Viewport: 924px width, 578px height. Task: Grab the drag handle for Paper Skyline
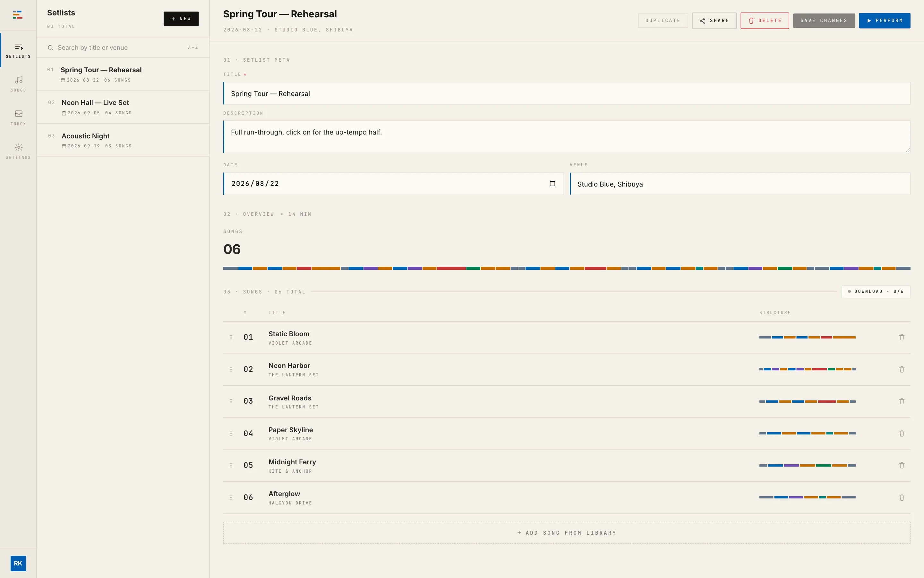click(x=231, y=433)
